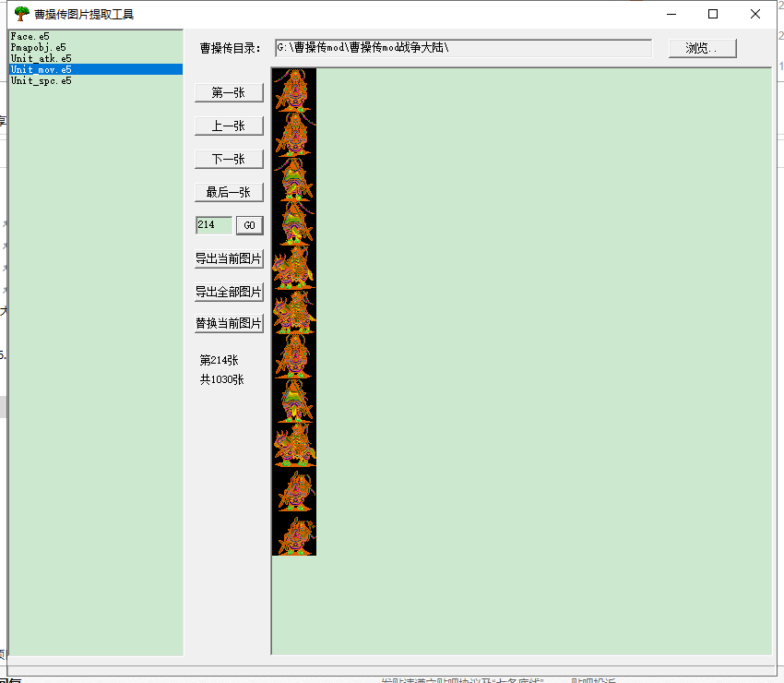Select the highlighted Unit_mov.e5 entry

[x=41, y=69]
